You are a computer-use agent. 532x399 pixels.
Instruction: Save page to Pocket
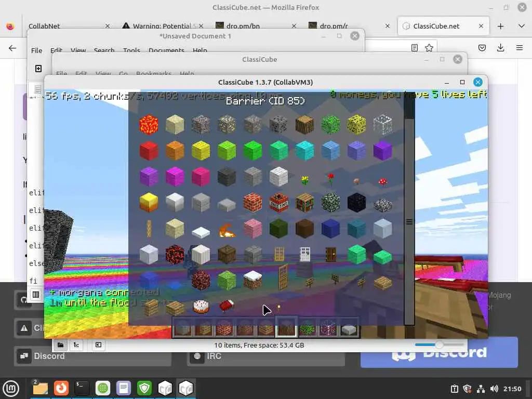point(482,48)
